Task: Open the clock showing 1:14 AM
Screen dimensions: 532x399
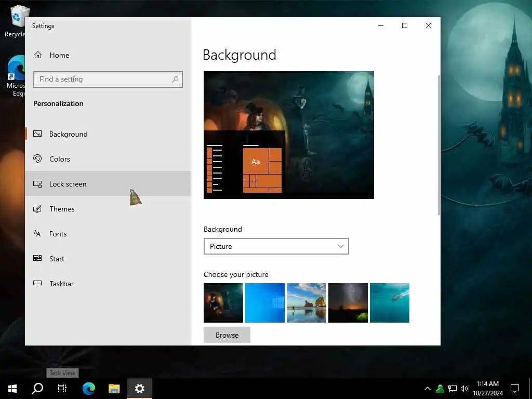Action: 487,389
